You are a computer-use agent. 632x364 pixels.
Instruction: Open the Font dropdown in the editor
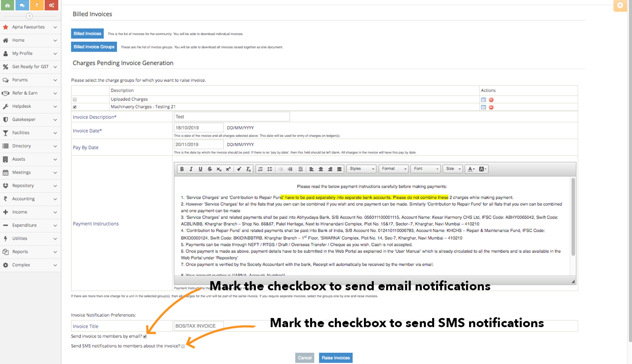(424, 169)
